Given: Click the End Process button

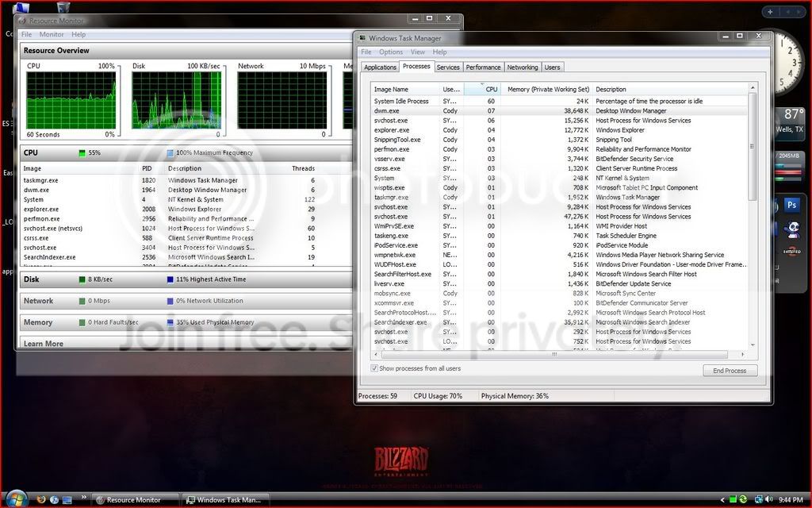Looking at the screenshot, I should [x=730, y=371].
